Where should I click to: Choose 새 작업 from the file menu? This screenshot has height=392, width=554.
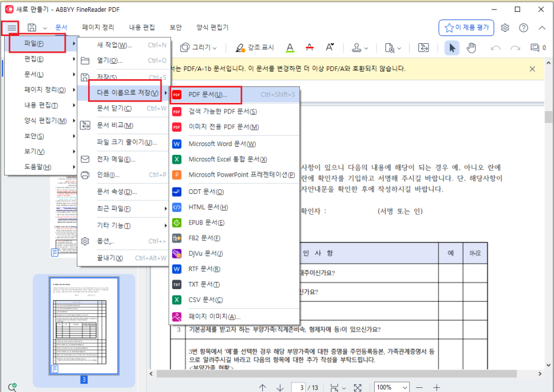[124, 45]
